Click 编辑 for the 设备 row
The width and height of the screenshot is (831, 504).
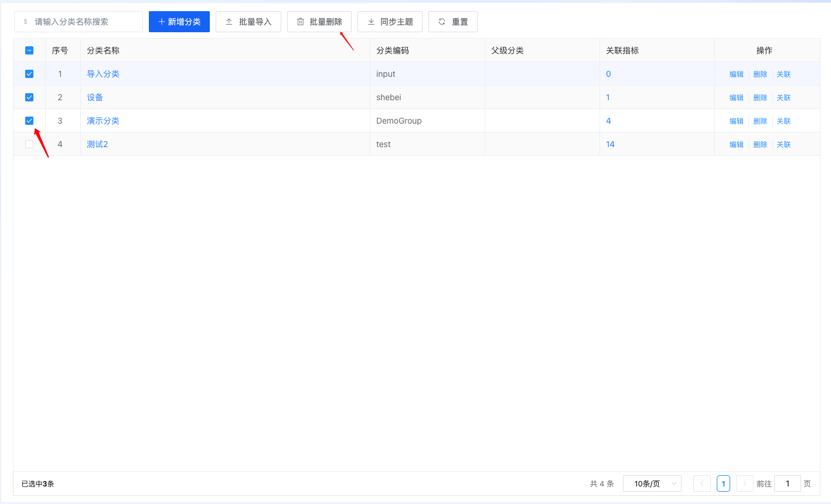[x=736, y=98]
